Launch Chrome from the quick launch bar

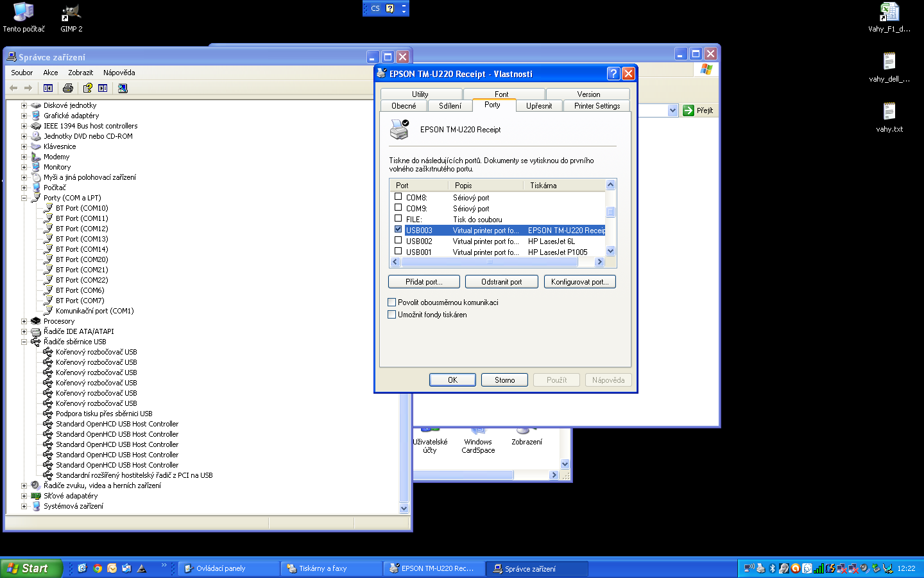[x=98, y=568]
